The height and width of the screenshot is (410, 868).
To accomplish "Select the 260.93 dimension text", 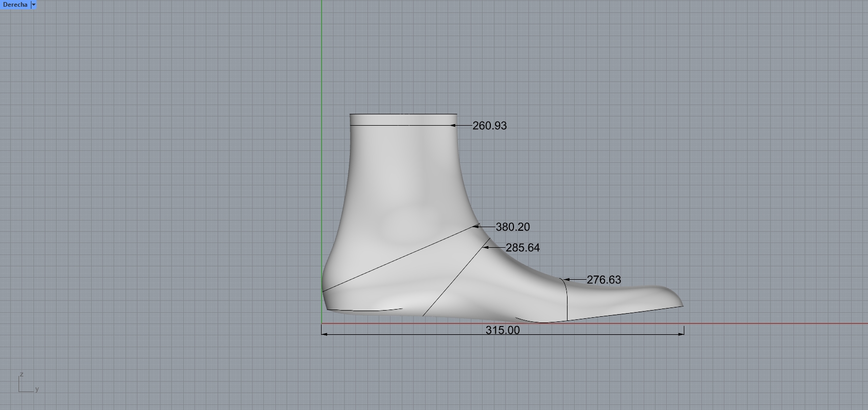I will 489,126.
